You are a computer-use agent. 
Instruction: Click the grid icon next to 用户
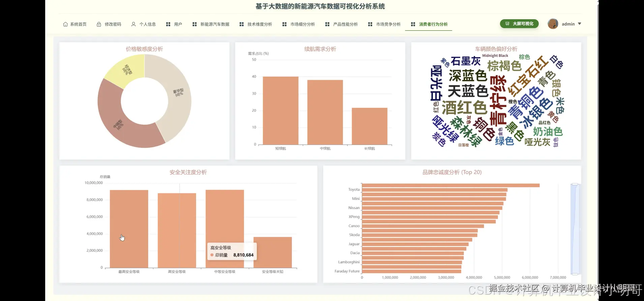coord(168,24)
